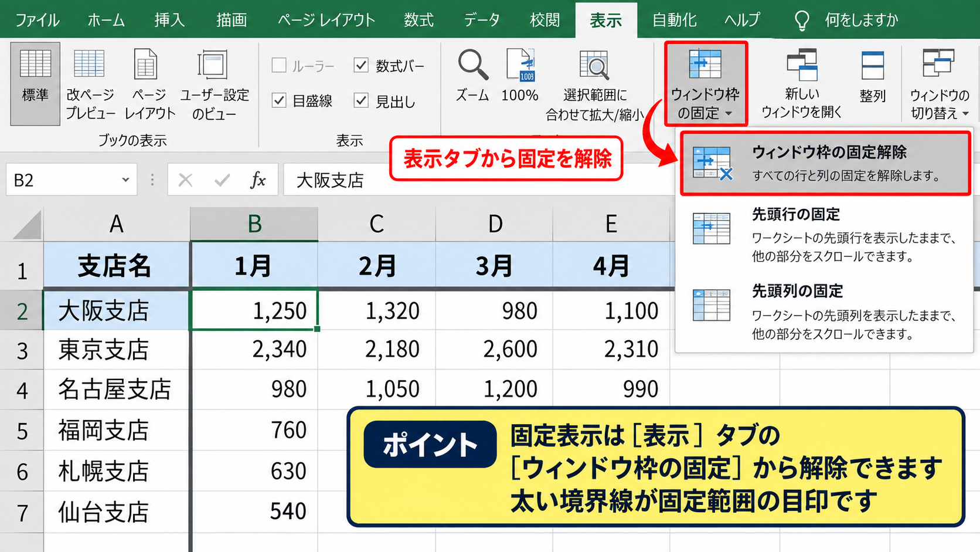This screenshot has height=552, width=980.
Task: Select ウィンドウ枠の固定解除 menu option
Action: 825,163
